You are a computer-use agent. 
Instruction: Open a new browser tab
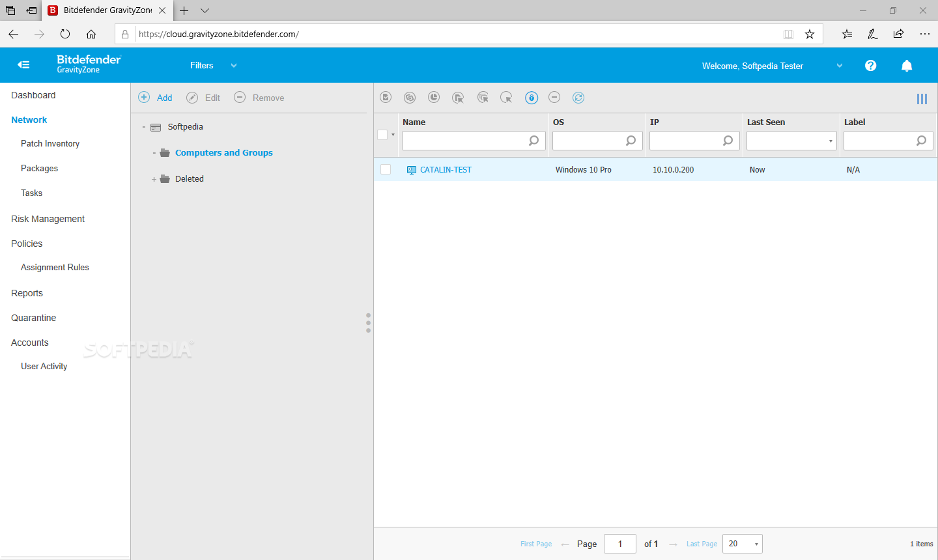point(184,10)
